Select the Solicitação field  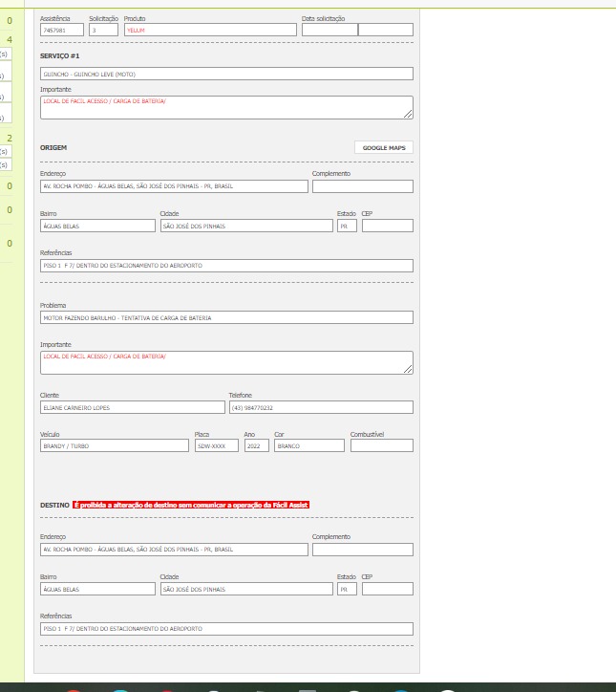pos(103,30)
